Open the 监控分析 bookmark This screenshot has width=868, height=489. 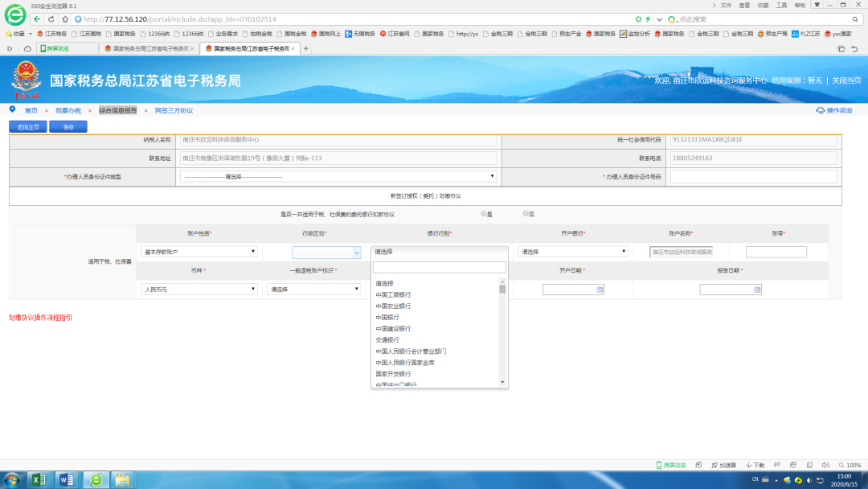point(635,34)
